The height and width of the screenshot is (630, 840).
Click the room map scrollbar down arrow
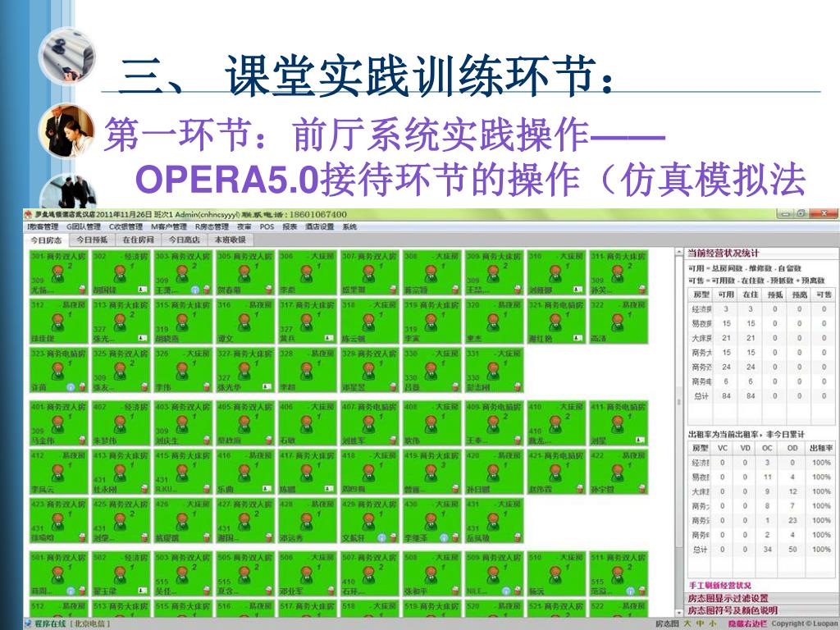[x=678, y=611]
